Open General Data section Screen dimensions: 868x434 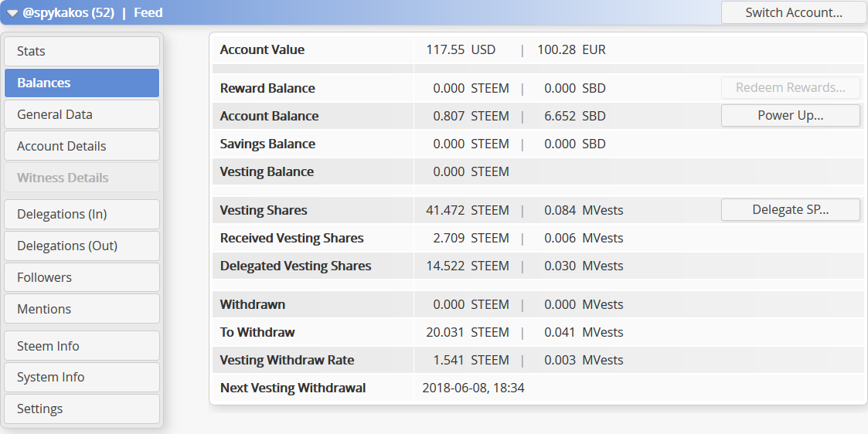(82, 114)
